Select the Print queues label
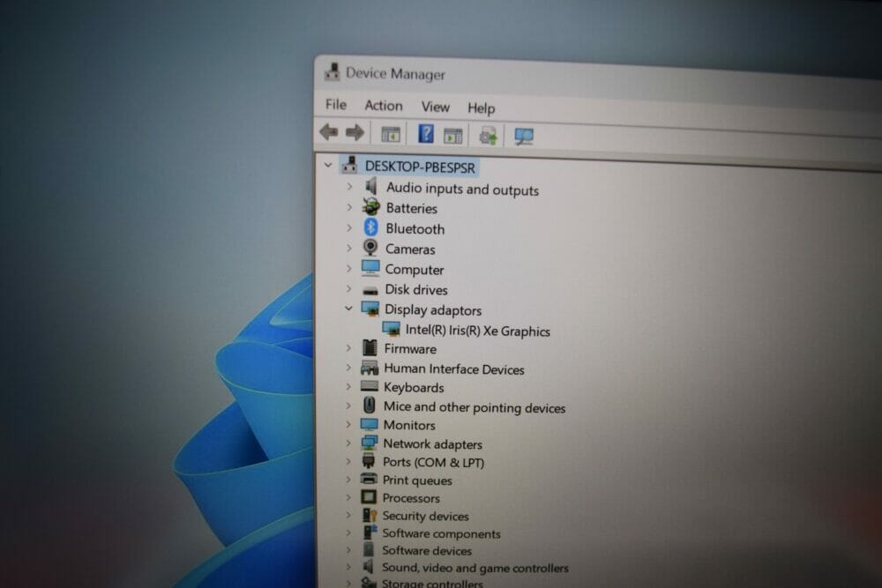 [417, 480]
